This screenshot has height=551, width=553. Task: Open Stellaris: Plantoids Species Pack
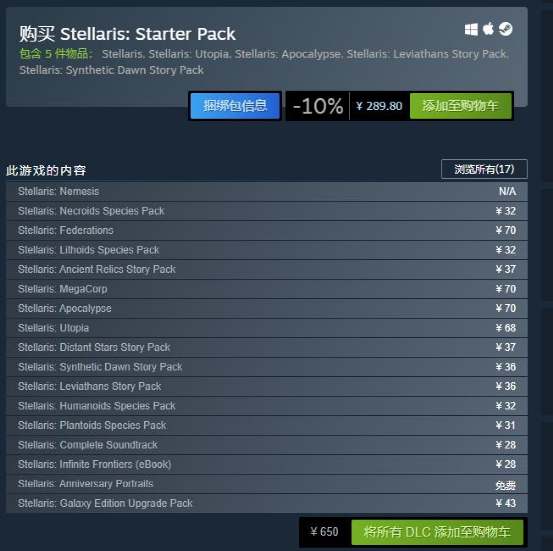267,425
